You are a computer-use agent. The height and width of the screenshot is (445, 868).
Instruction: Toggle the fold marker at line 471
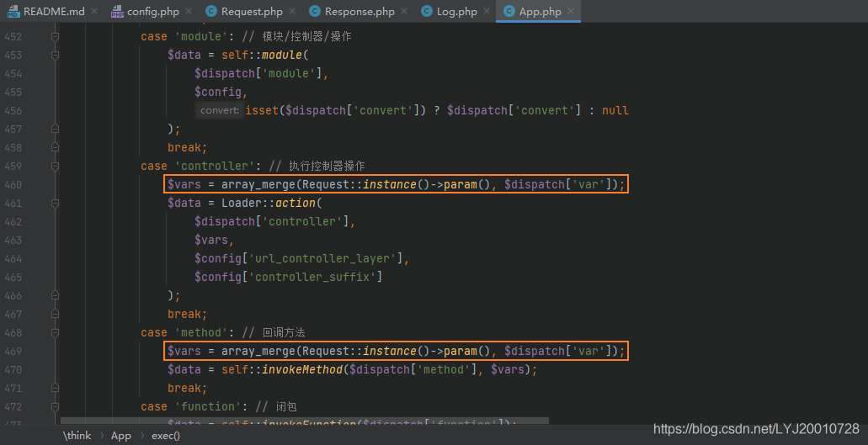pos(55,388)
